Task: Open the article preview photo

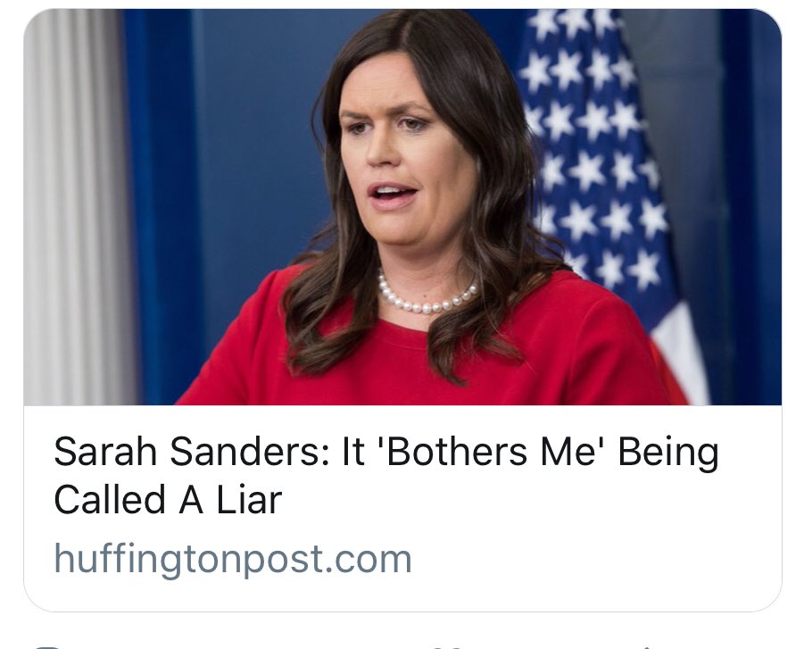Action: tap(402, 207)
